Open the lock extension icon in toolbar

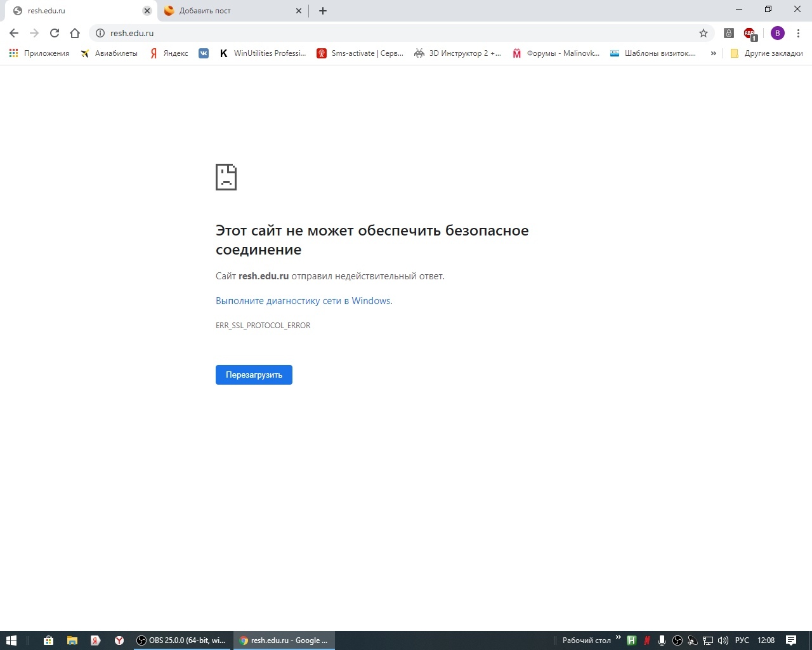(729, 33)
